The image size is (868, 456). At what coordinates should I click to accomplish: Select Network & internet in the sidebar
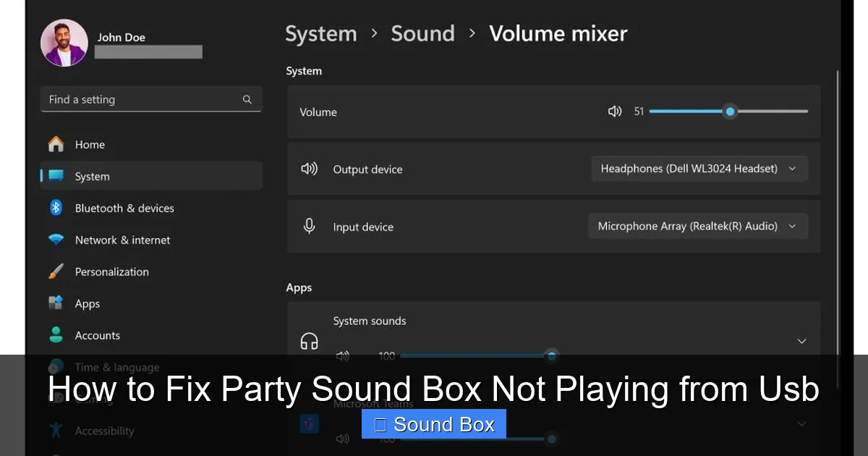56,240
